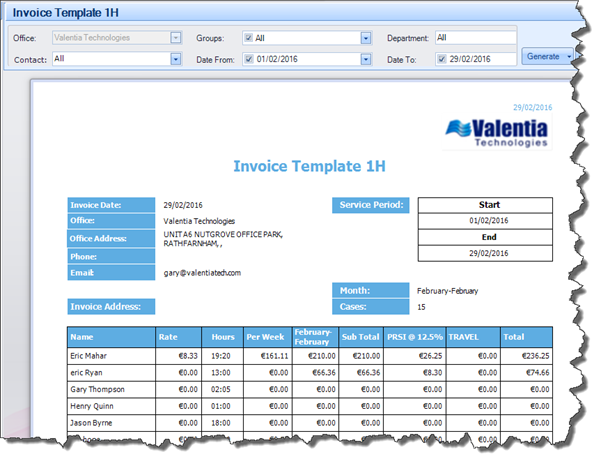Click the Total column header

[527, 337]
